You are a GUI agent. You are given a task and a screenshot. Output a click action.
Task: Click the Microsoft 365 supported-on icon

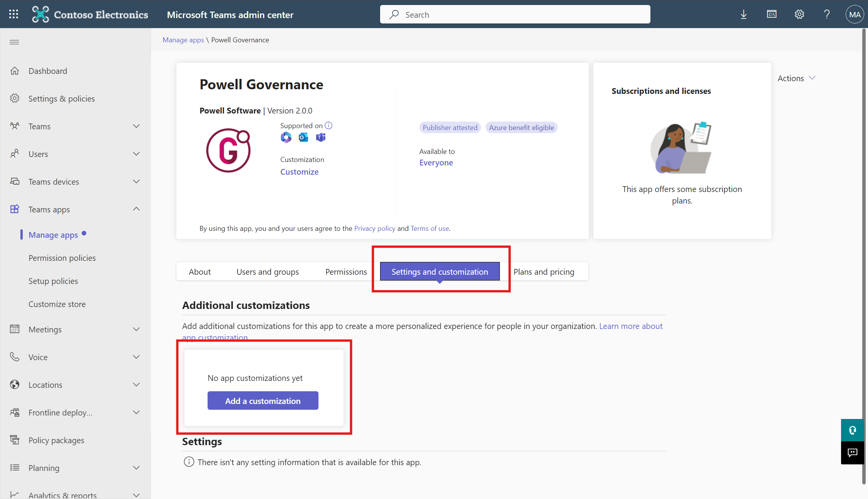(x=286, y=137)
